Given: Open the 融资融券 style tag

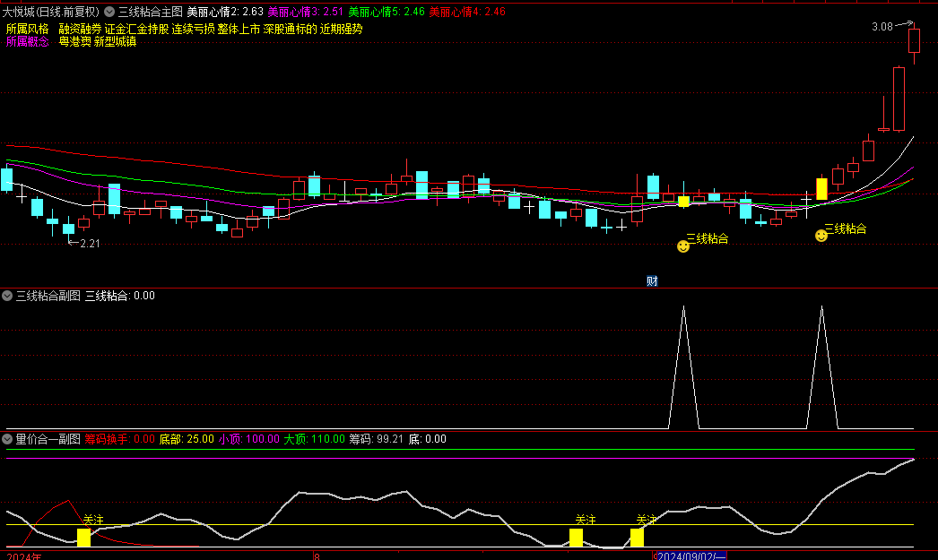Looking at the screenshot, I should click(x=80, y=29).
